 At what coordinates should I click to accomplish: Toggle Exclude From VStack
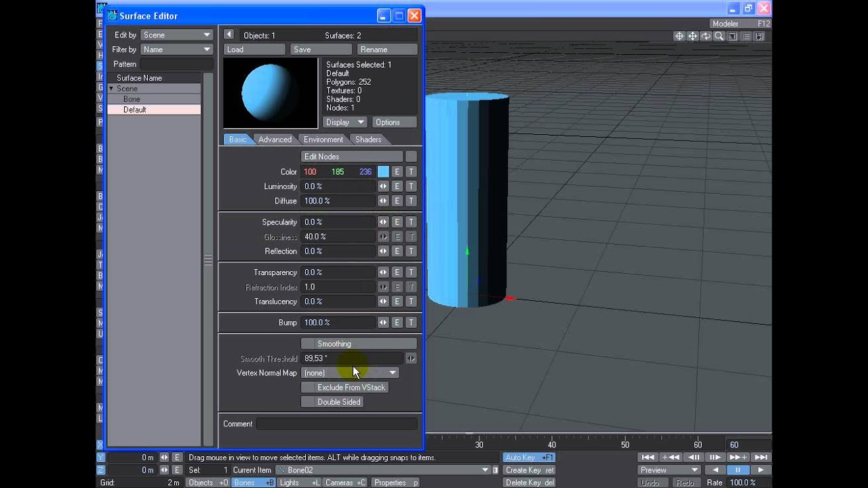point(344,388)
